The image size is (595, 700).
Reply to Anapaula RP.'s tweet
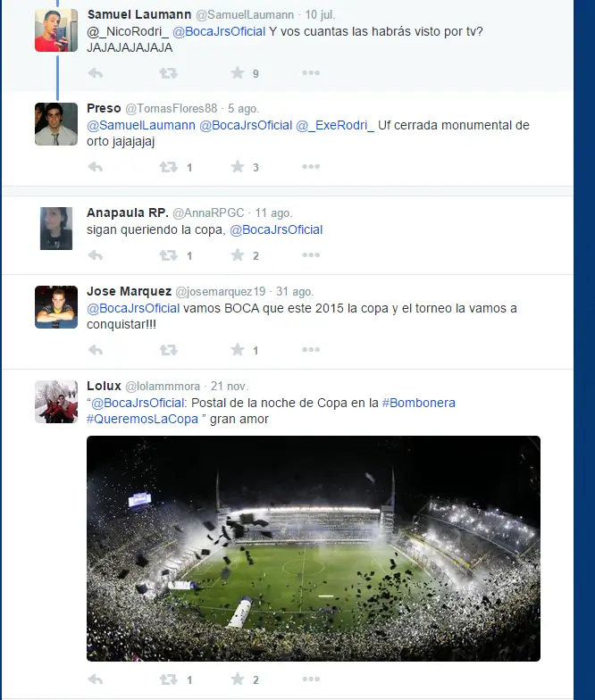point(95,255)
